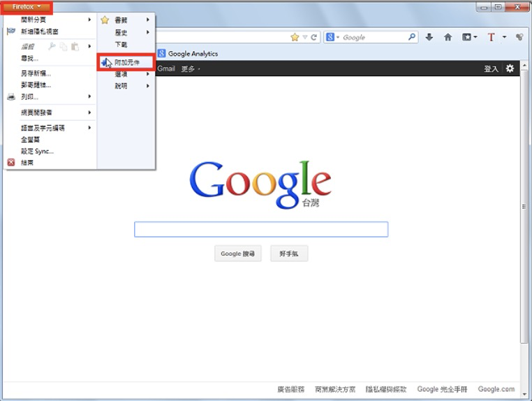Select 郵寄鏈結... (email link) menu entry
This screenshot has width=532, height=401.
pos(36,85)
